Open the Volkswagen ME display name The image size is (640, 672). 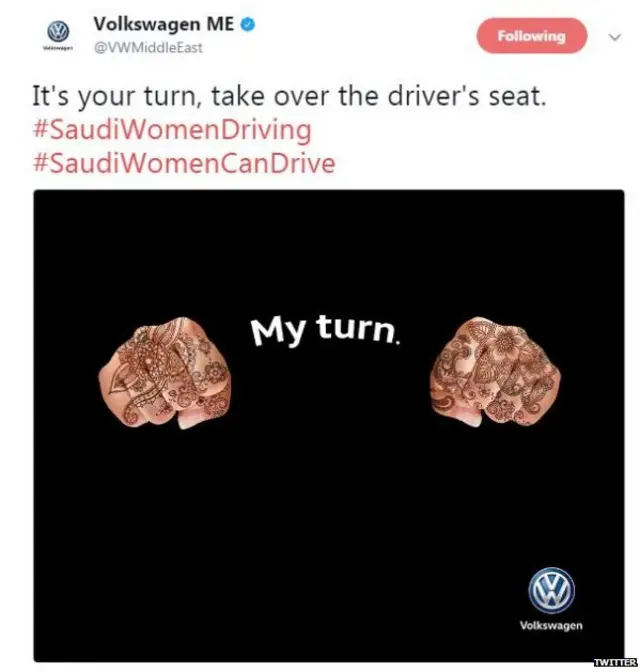[164, 24]
